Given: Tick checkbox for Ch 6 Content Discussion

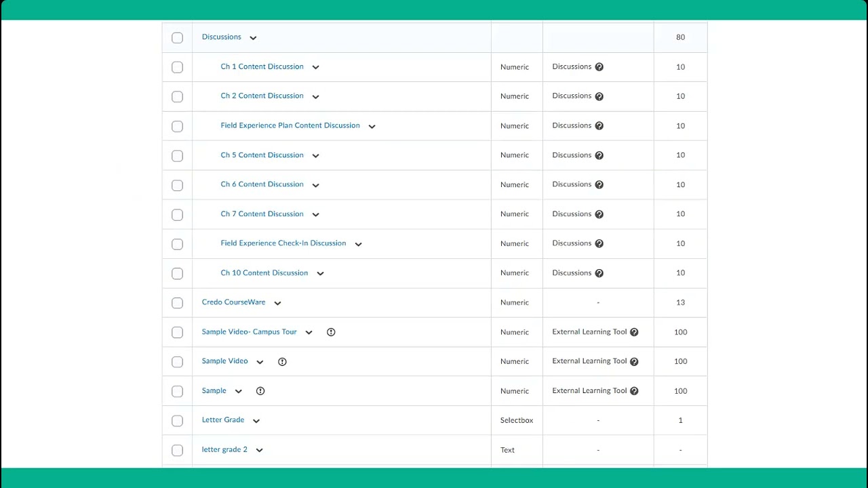Looking at the screenshot, I should [x=177, y=185].
